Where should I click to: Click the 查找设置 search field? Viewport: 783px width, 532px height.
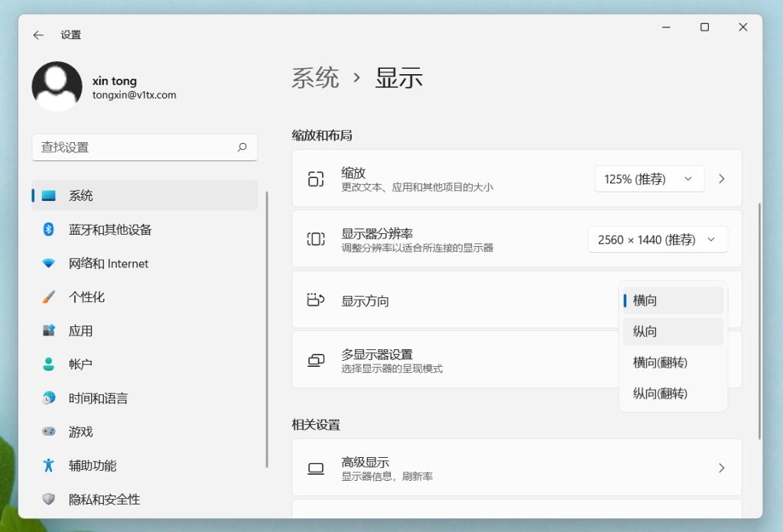pos(145,148)
